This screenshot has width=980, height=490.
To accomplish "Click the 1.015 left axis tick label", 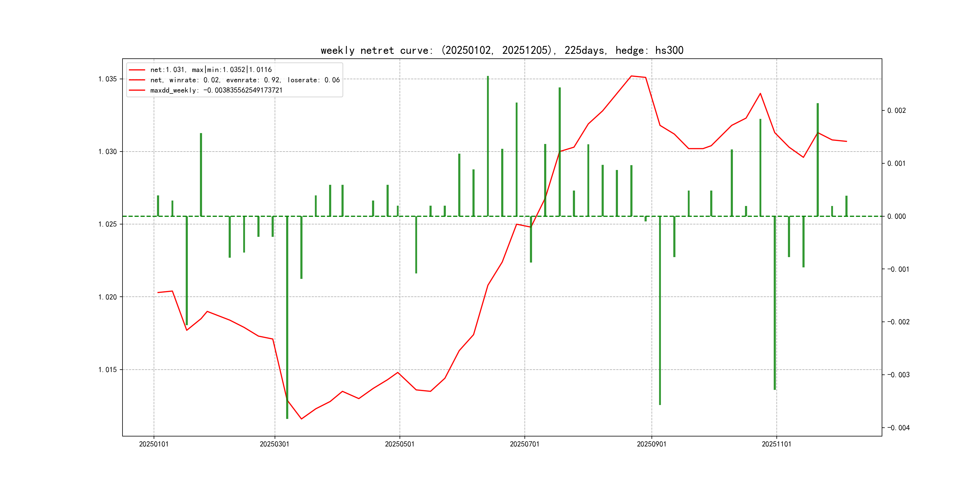I will 107,370.
